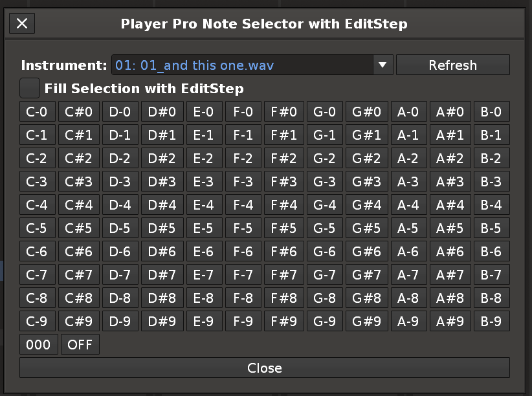The height and width of the screenshot is (396, 532).
Task: Select the instrument name field
Action: 242,65
